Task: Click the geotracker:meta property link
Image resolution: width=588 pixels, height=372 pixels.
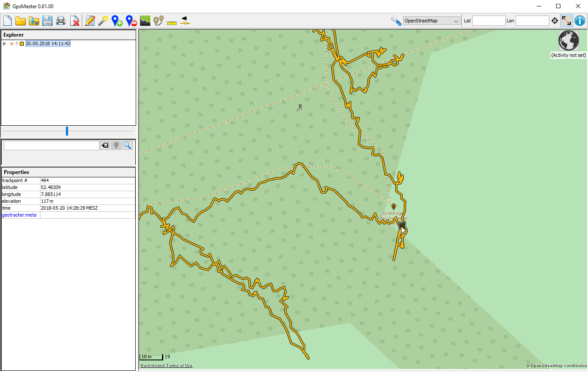Action: pos(19,215)
